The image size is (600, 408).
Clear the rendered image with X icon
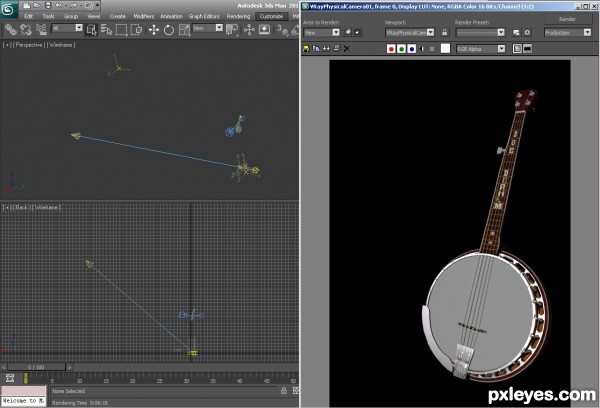[347, 49]
